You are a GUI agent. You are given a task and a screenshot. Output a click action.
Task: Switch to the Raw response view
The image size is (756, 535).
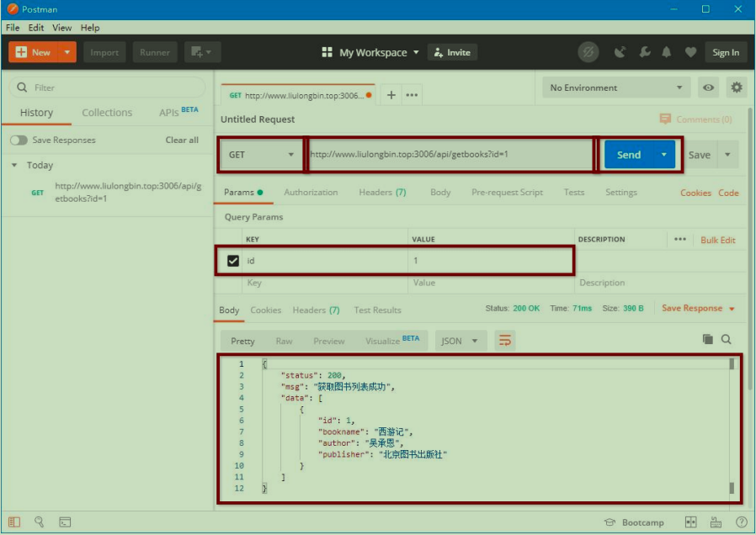point(284,341)
